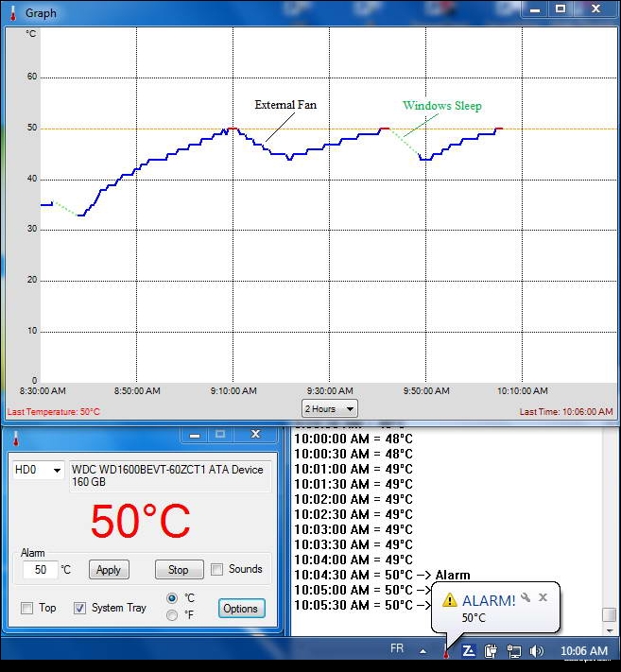The width and height of the screenshot is (621, 672).
Task: Show hidden tray icons arrow
Action: pyautogui.click(x=423, y=651)
